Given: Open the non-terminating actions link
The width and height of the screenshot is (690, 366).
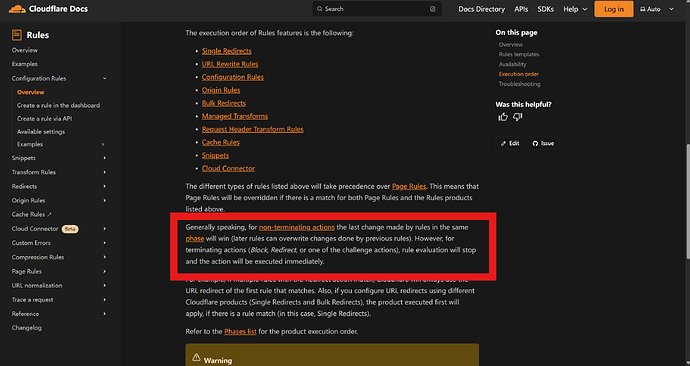Looking at the screenshot, I should point(297,227).
